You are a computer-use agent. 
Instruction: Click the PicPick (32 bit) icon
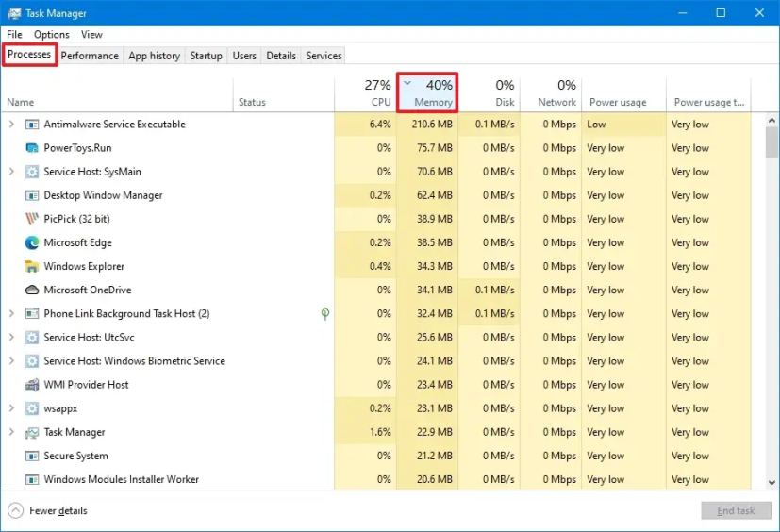[32, 219]
